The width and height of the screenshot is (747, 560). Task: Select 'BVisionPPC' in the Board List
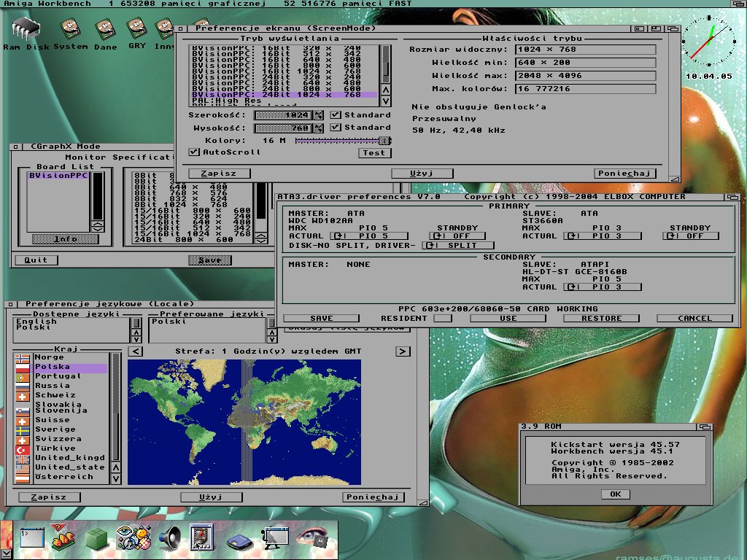coord(58,176)
